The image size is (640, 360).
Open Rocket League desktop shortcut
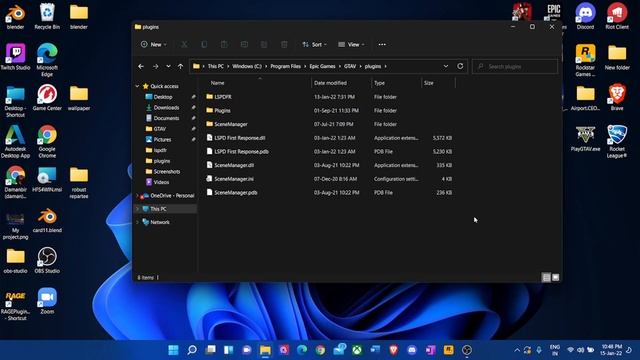click(x=617, y=141)
